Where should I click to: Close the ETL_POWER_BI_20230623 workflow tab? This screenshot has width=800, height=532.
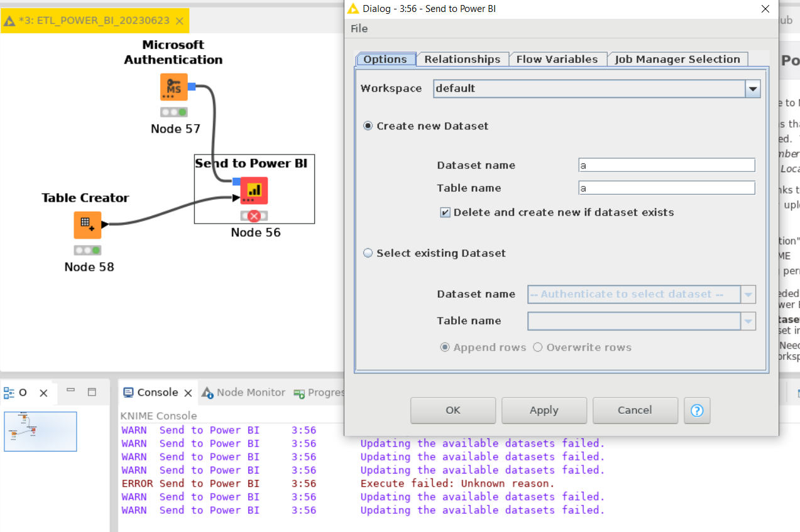pyautogui.click(x=179, y=21)
